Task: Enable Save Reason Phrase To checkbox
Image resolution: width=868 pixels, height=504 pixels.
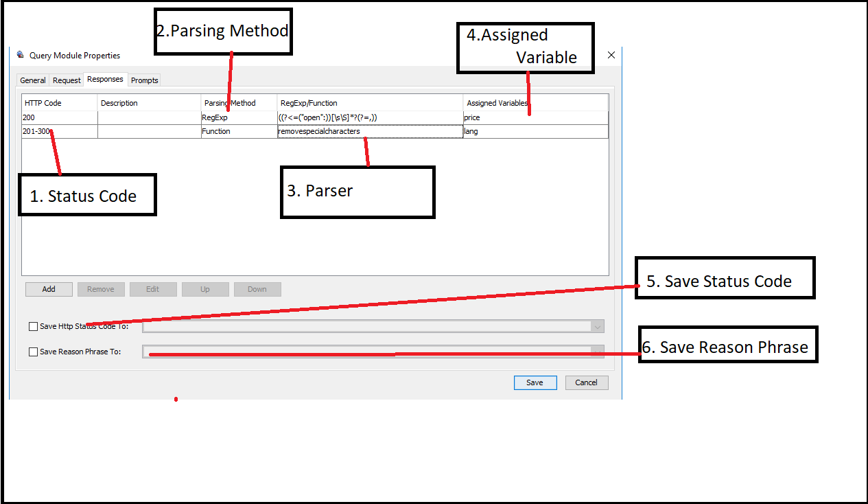Action: (34, 352)
